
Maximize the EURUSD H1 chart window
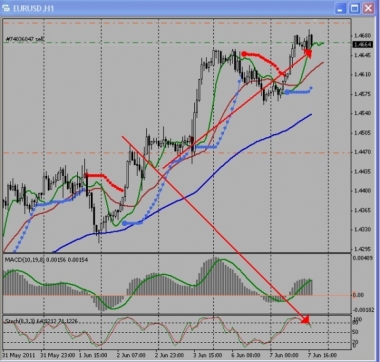[354, 9]
